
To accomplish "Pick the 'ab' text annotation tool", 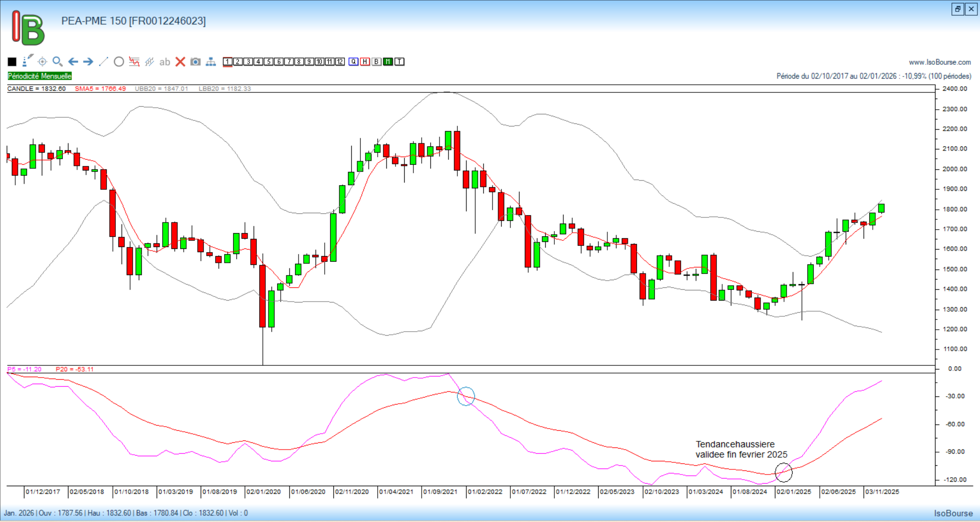I will (164, 62).
